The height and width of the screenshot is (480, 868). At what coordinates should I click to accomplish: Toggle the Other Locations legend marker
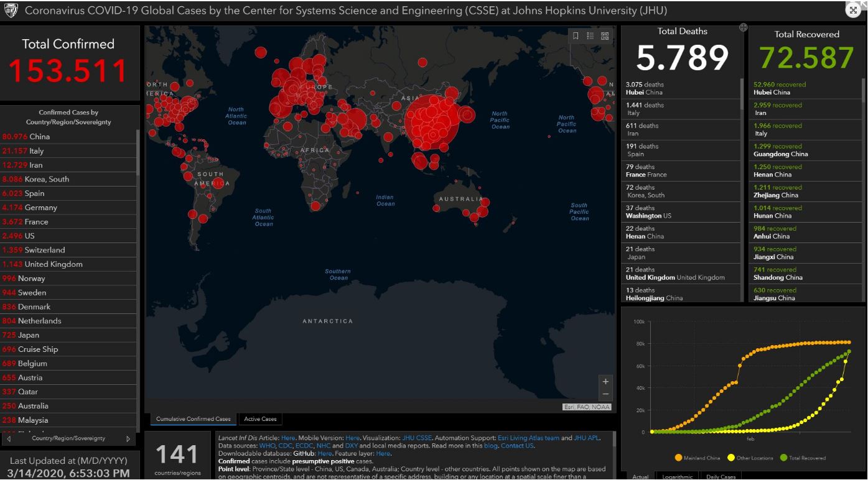tap(730, 458)
